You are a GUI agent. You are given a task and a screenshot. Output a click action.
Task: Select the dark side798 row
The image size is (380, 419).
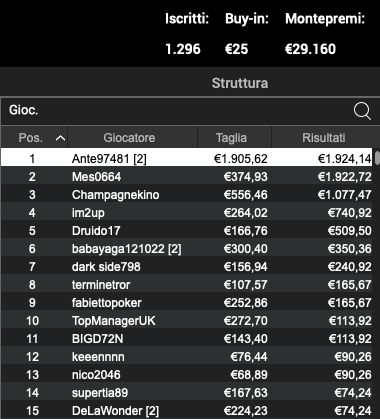tap(187, 266)
